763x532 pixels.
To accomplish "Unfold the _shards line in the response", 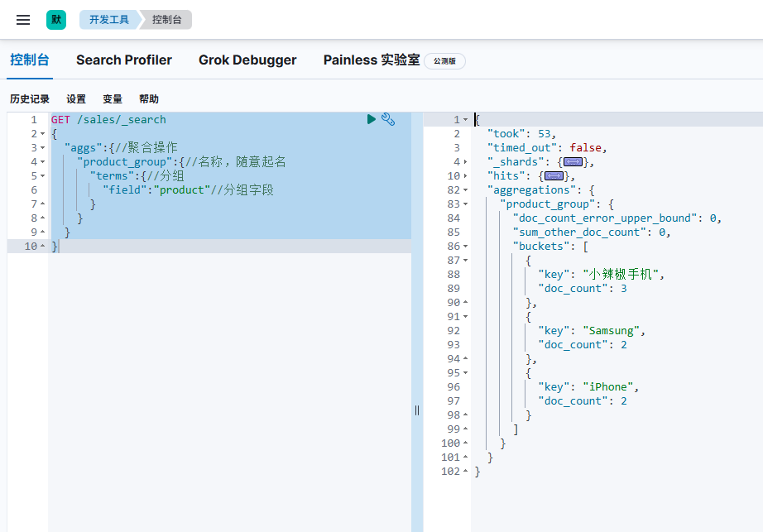I will 465,162.
